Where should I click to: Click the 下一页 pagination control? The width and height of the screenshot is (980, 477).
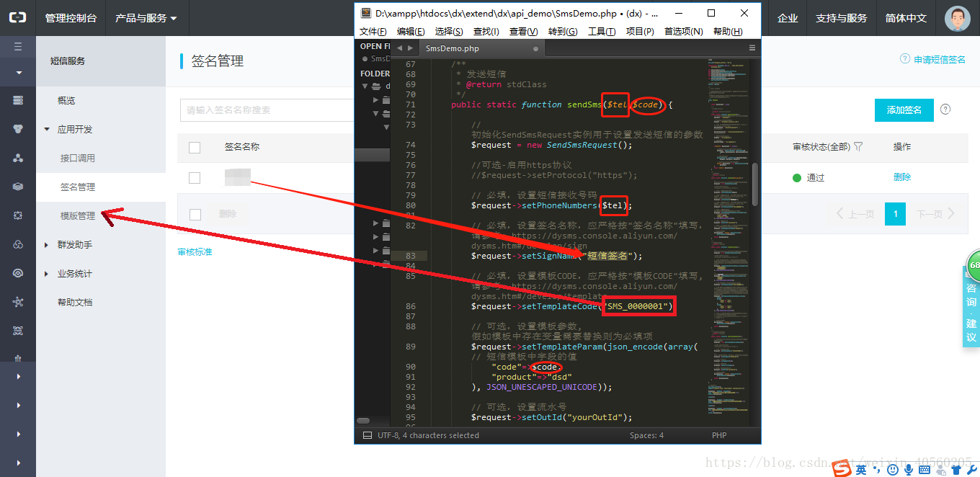coord(935,214)
